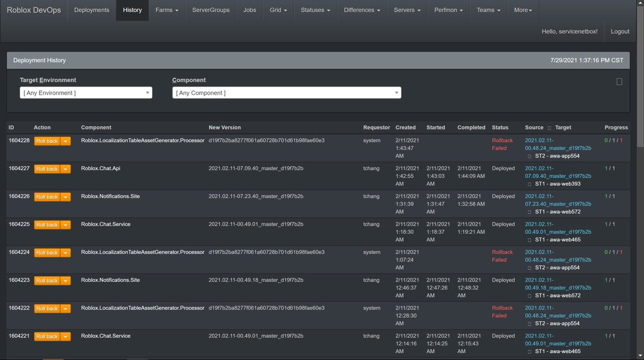
Task: Expand Roll back caret for deployment 1604227
Action: click(65, 169)
